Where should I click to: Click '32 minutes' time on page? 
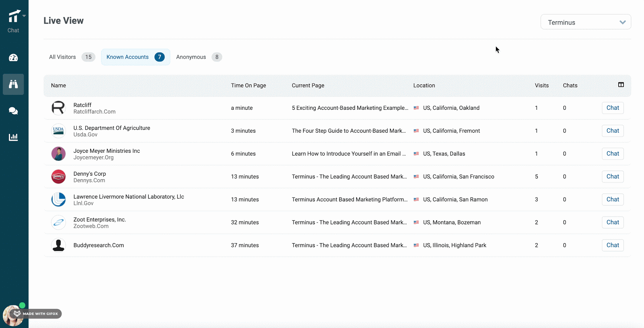click(245, 222)
